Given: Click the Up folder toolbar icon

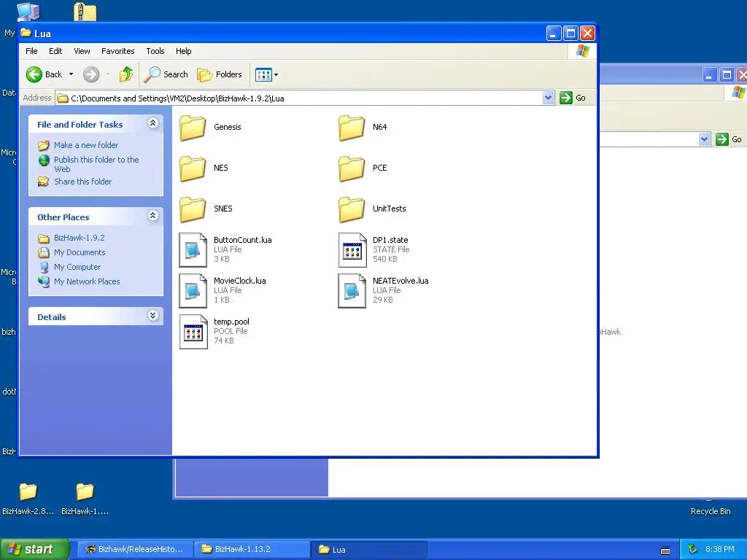Looking at the screenshot, I should 125,74.
